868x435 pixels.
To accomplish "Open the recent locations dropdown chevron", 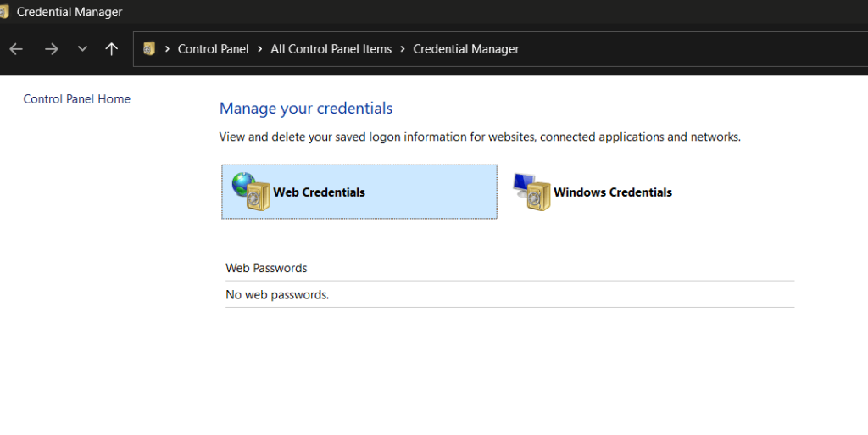I will coord(82,49).
